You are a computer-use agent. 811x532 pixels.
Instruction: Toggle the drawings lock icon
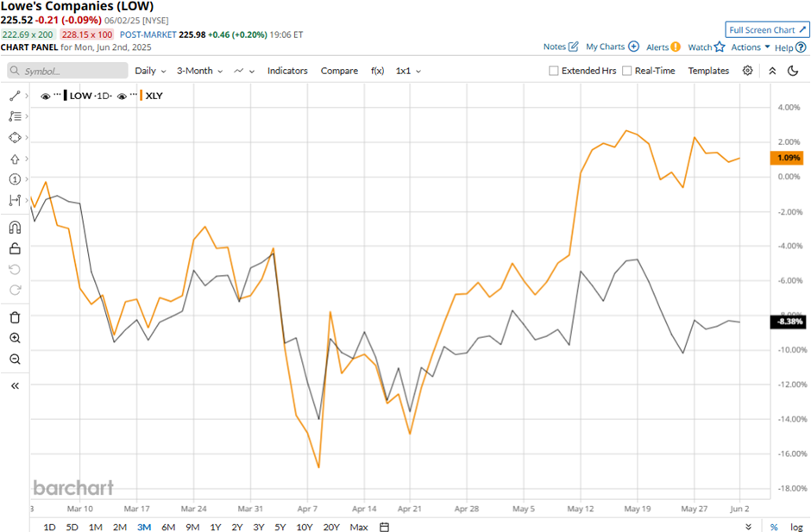pyautogui.click(x=15, y=248)
